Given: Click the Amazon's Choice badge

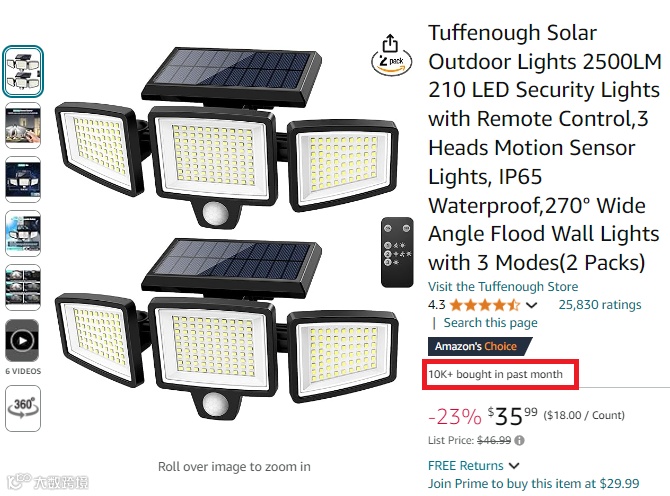Looking at the screenshot, I should 475,346.
